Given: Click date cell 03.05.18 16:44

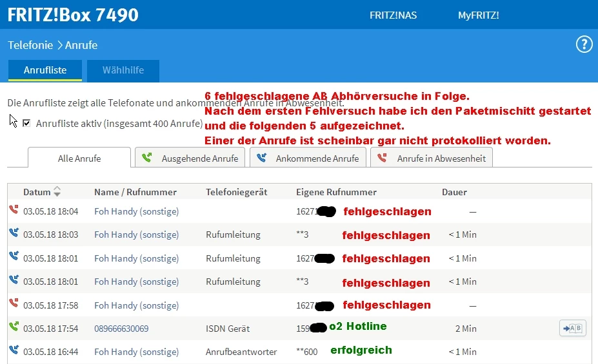Looking at the screenshot, I should (51, 352).
